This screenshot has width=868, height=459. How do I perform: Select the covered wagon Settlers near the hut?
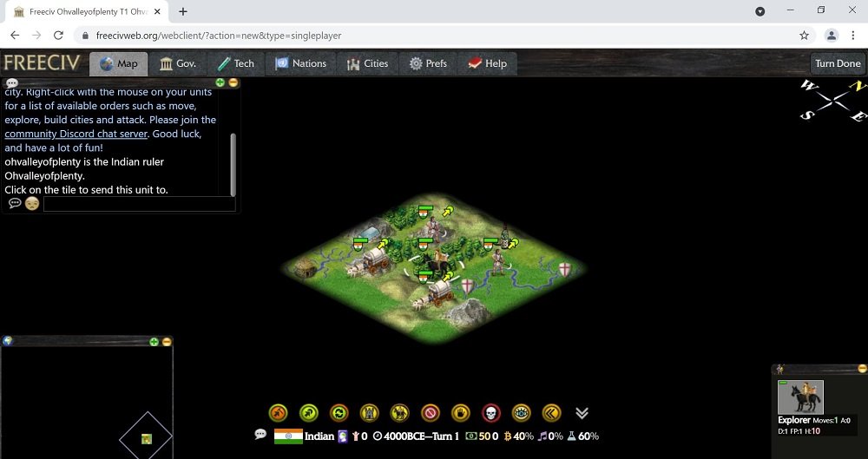point(369,262)
